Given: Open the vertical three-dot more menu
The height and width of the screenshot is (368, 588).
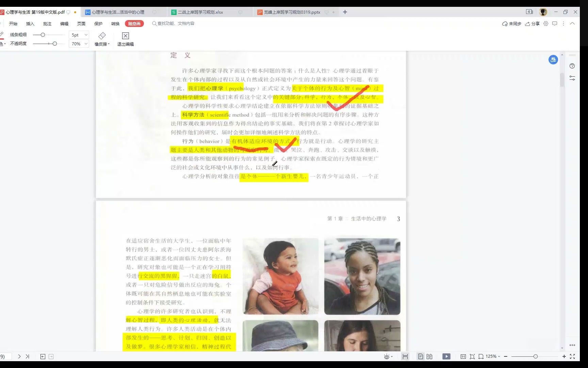Looking at the screenshot, I should (x=563, y=24).
